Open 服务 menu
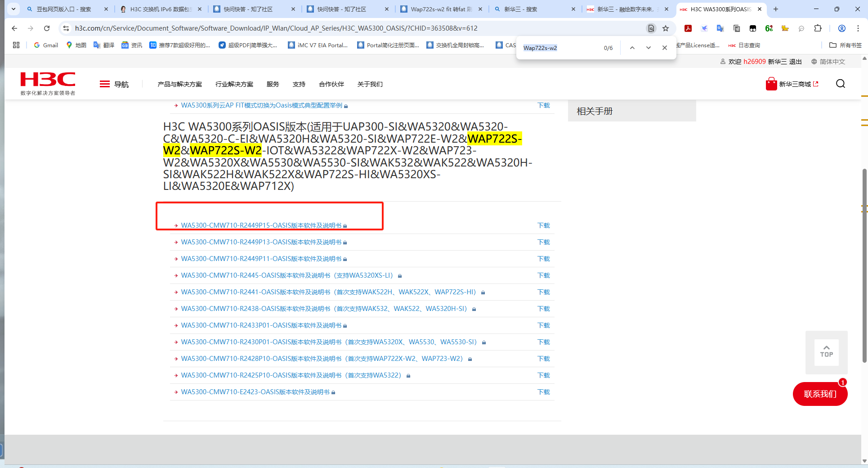Screen dimensions: 868x468 point(273,84)
